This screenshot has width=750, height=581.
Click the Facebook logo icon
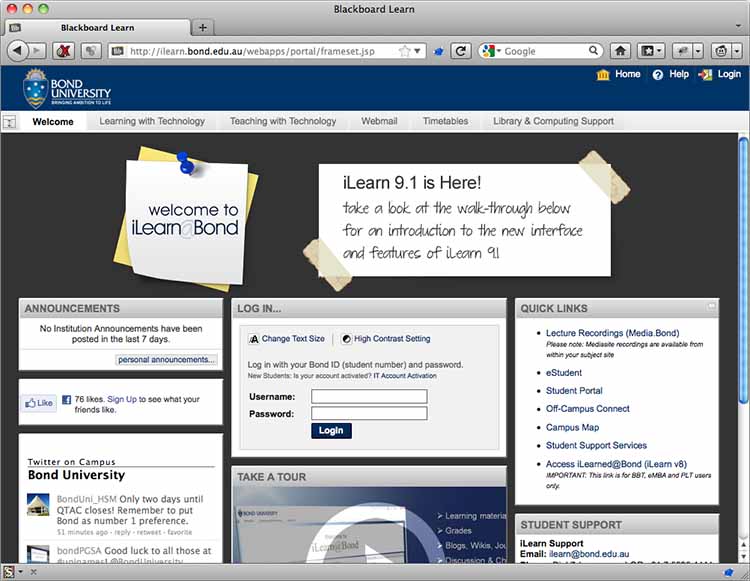click(66, 400)
